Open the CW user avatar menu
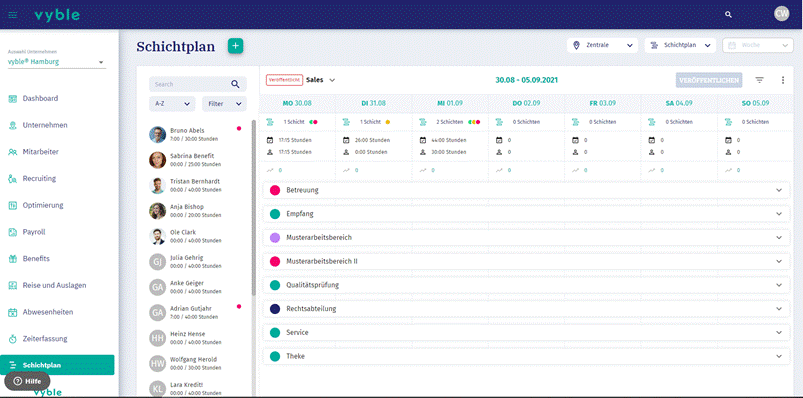The image size is (803, 398). coord(781,14)
